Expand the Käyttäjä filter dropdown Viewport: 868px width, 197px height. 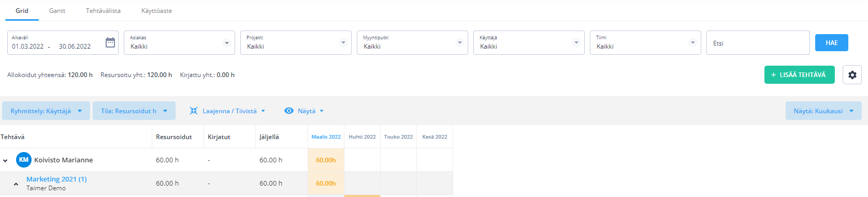click(x=529, y=42)
